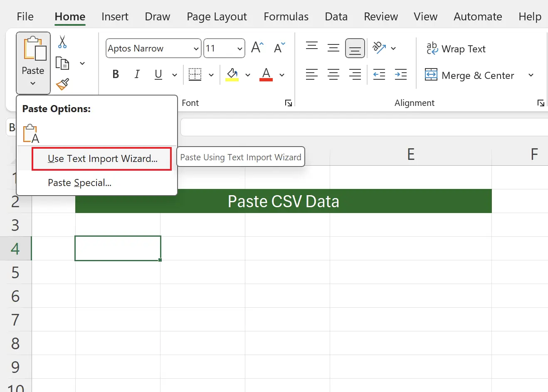
Task: Open the font size dropdown
Action: 240,48
